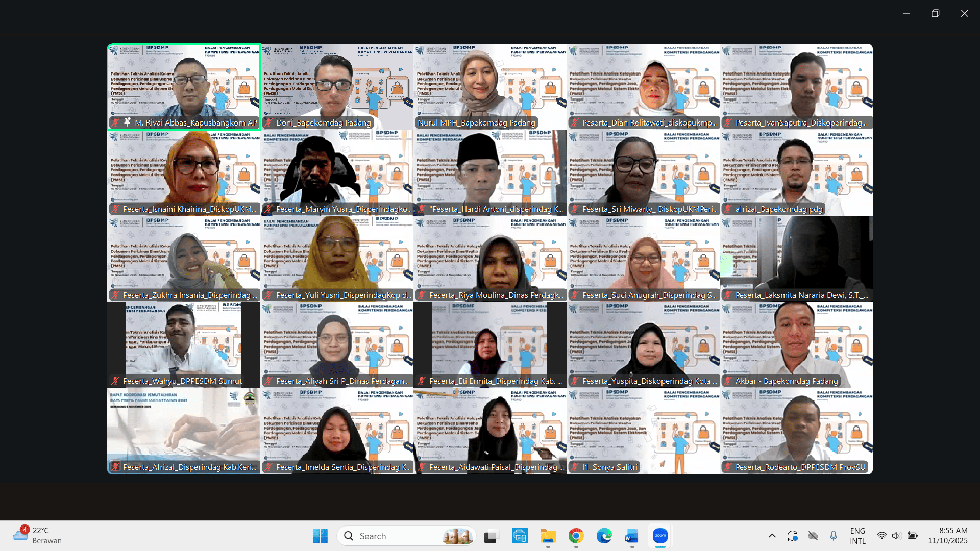This screenshot has width=980, height=551.
Task: Click the pin icon on M. Rivai Abbas tile
Action: 127,122
